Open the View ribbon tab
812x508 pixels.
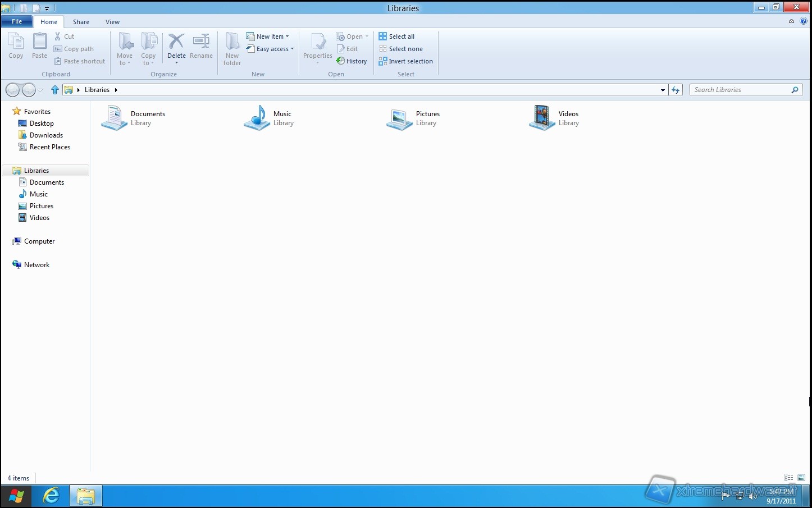(112, 22)
